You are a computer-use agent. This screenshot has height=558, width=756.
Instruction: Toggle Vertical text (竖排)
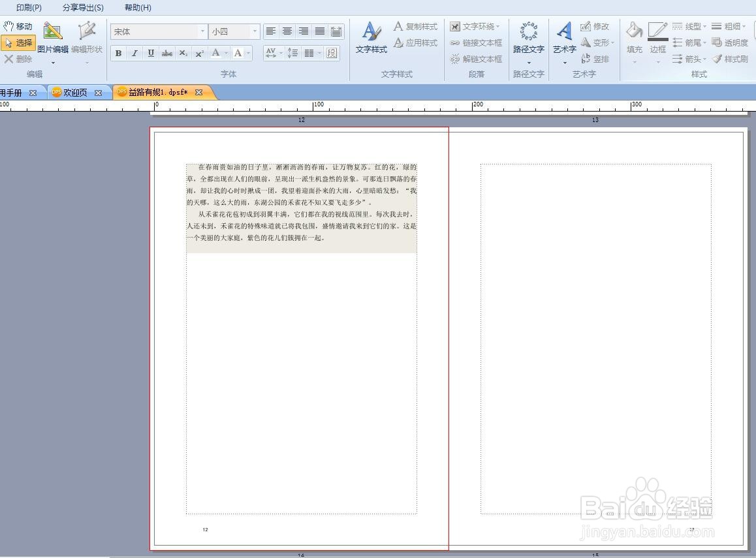pos(595,59)
